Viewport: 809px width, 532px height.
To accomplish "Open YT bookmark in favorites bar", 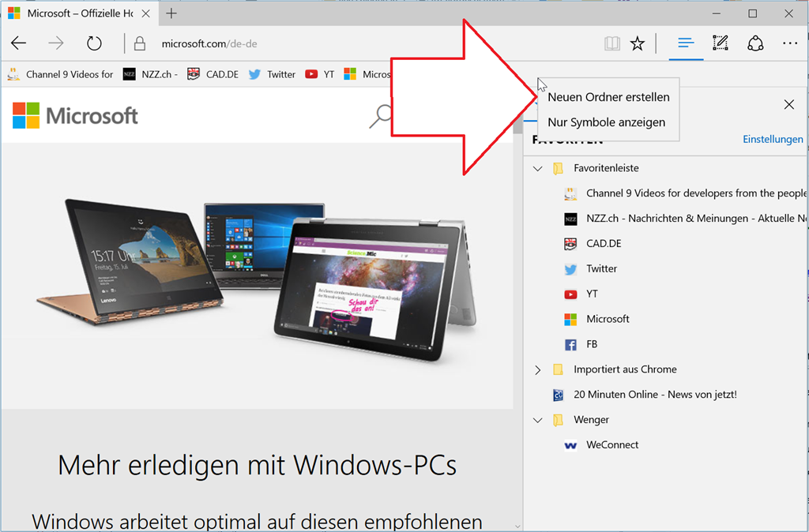I will 319,74.
